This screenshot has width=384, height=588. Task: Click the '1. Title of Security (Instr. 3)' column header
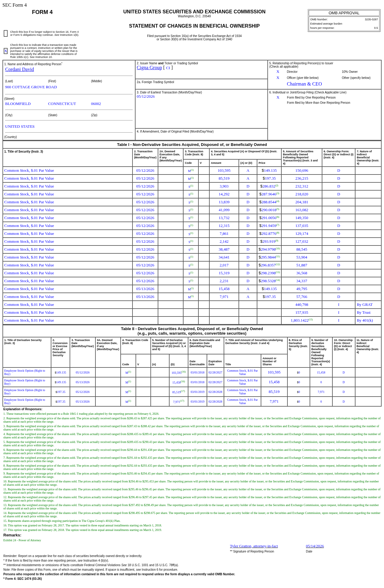click(x=24, y=151)
